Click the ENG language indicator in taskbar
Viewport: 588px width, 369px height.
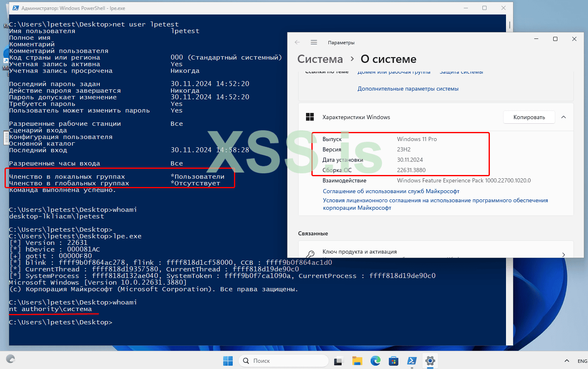582,361
